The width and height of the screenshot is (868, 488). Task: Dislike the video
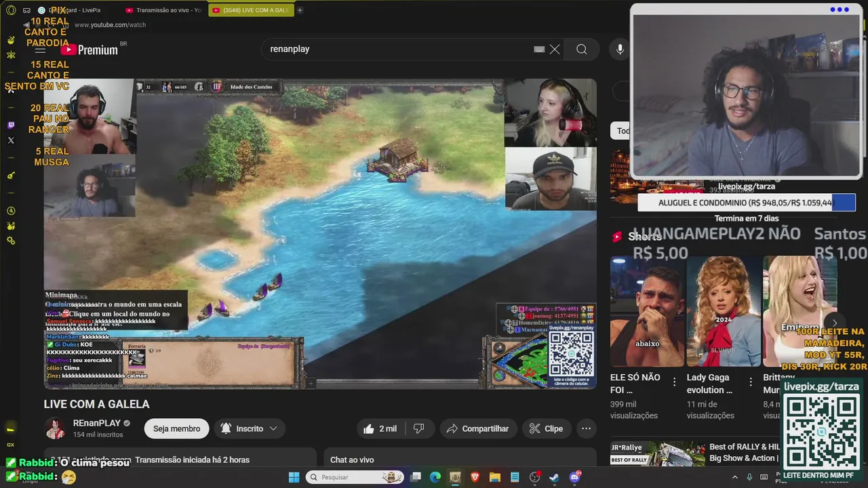419,428
